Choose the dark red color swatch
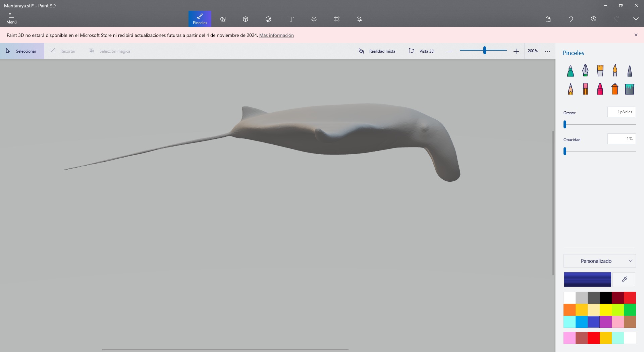This screenshot has height=352, width=644. coord(618,298)
